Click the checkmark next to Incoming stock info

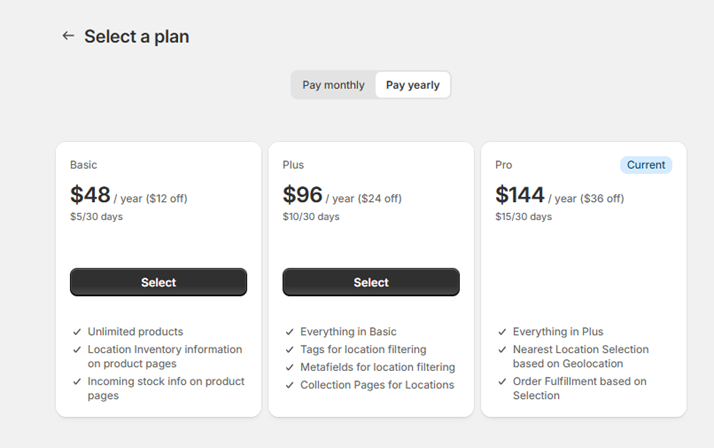[77, 382]
